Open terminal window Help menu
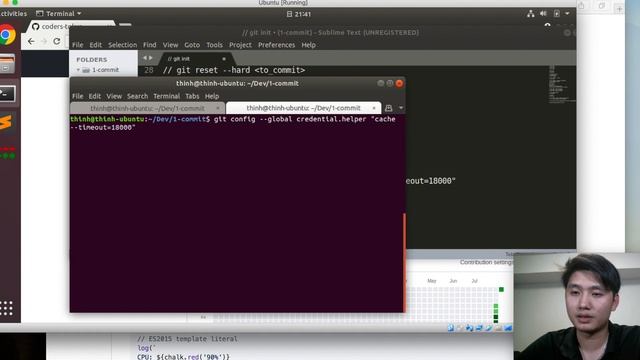This screenshot has width=640, height=360. (212, 96)
